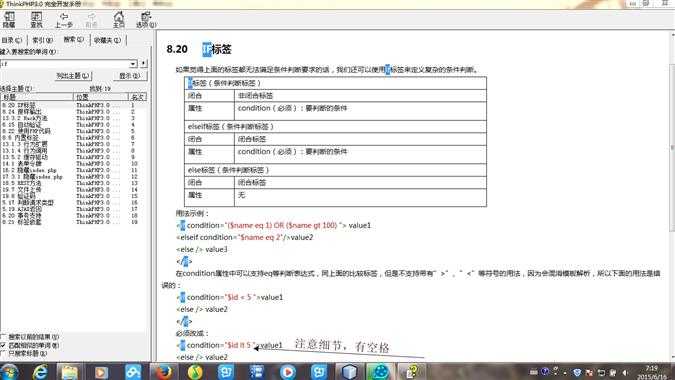
Task: Switch to the Search (搜索) tab
Action: (x=74, y=39)
